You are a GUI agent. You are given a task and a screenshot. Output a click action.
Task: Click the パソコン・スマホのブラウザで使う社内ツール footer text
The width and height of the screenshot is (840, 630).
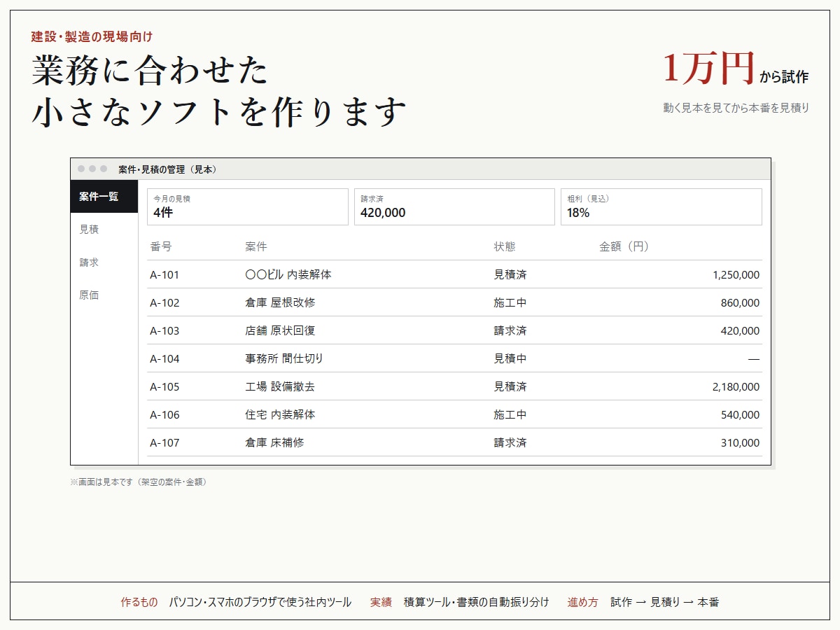[260, 602]
